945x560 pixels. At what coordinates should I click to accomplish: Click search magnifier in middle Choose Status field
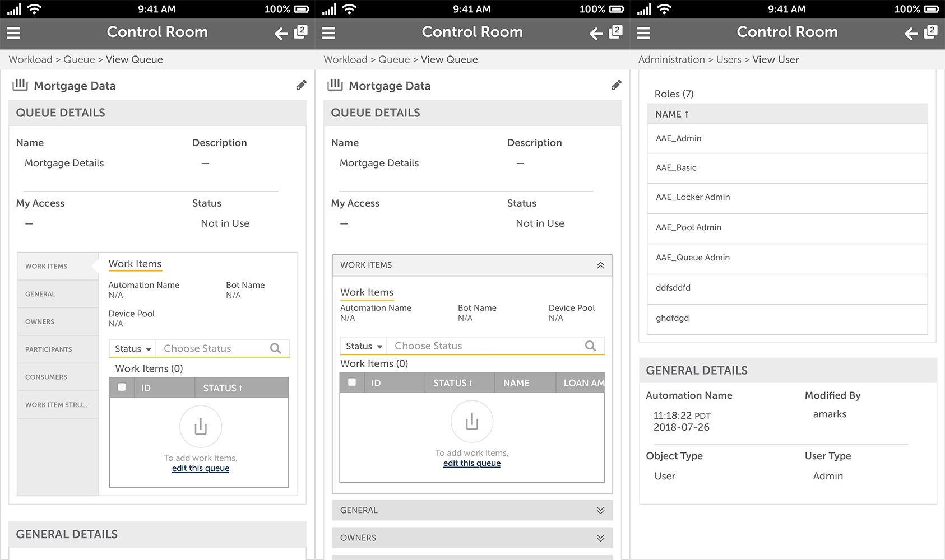(x=590, y=346)
